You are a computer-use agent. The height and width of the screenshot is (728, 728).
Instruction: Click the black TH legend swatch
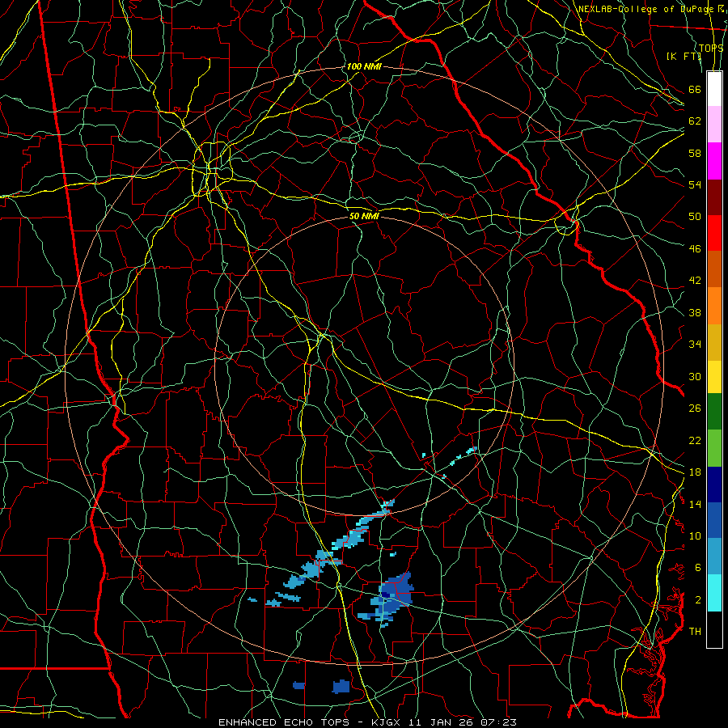[x=714, y=629]
